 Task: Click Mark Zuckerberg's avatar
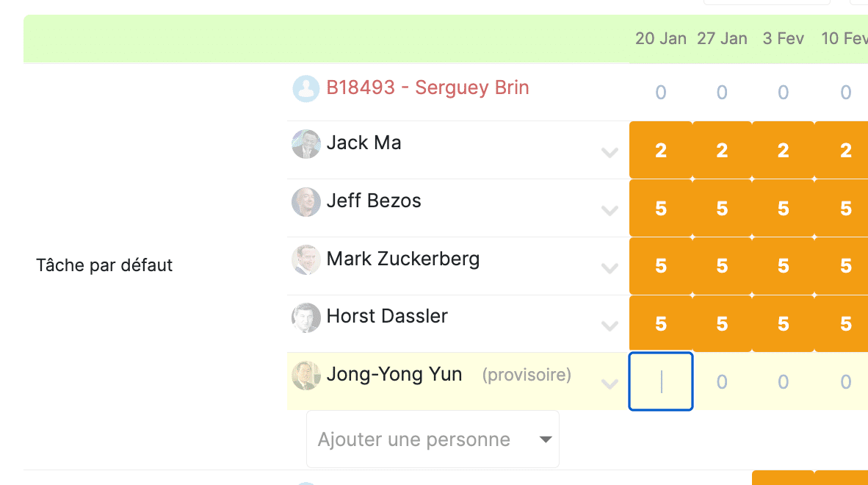pos(306,259)
